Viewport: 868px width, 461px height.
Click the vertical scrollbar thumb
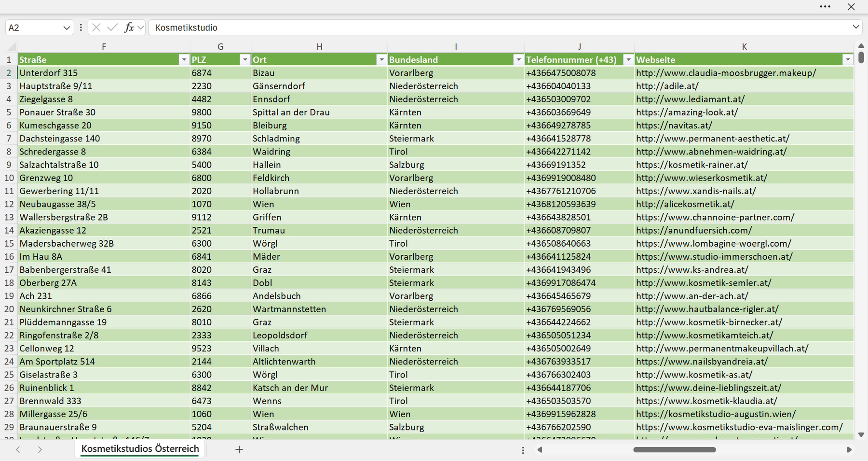click(x=861, y=57)
